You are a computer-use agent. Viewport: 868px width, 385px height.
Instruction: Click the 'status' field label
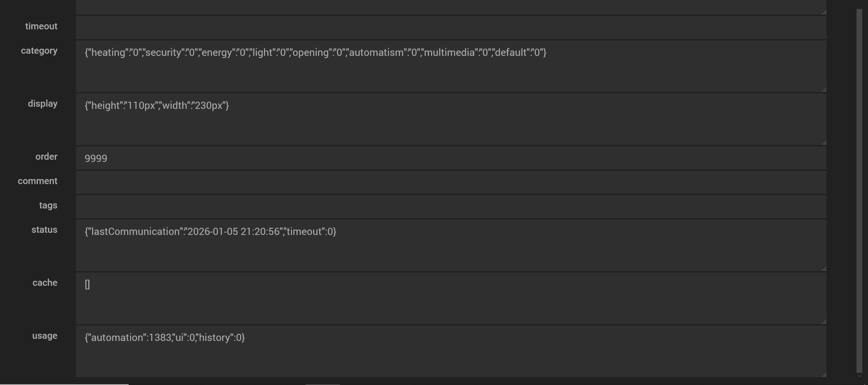(44, 230)
